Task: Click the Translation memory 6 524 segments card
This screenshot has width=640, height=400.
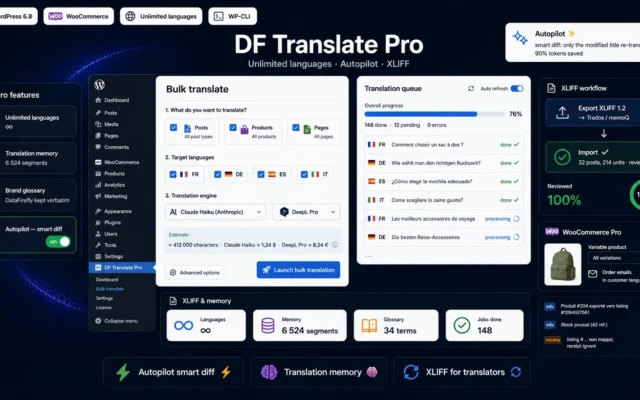Action: coord(38,158)
